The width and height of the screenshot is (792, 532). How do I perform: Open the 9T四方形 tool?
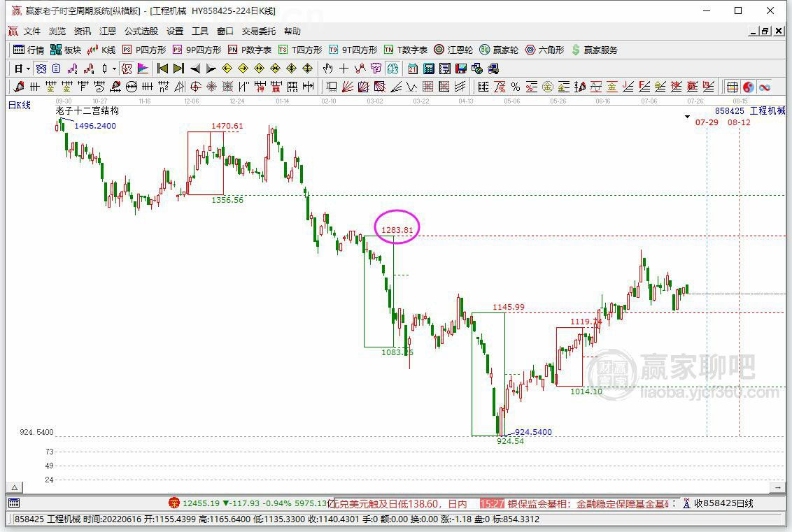(x=353, y=50)
